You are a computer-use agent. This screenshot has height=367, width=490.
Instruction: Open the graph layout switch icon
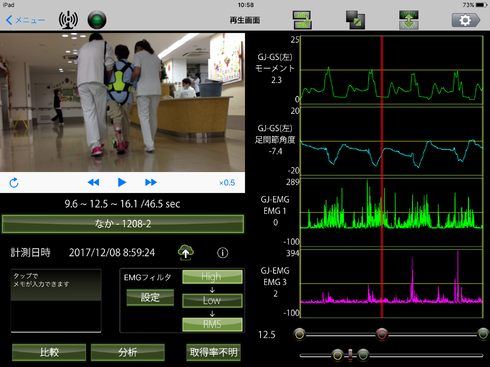pyautogui.click(x=302, y=20)
